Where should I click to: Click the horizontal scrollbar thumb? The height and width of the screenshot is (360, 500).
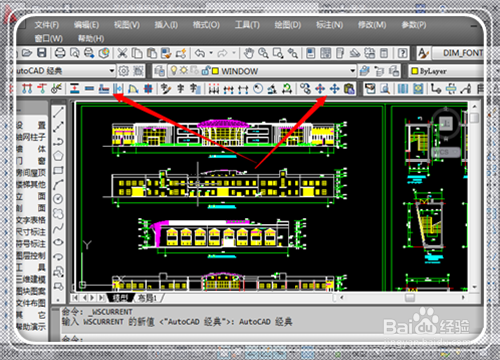tap(410, 298)
